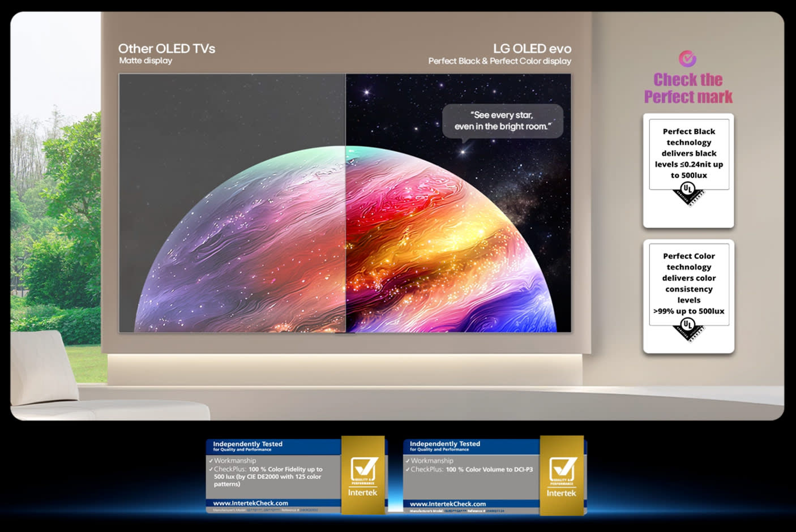
Task: Click the gold Intertek logo on the Color Fidelity badge
Action: [363, 475]
